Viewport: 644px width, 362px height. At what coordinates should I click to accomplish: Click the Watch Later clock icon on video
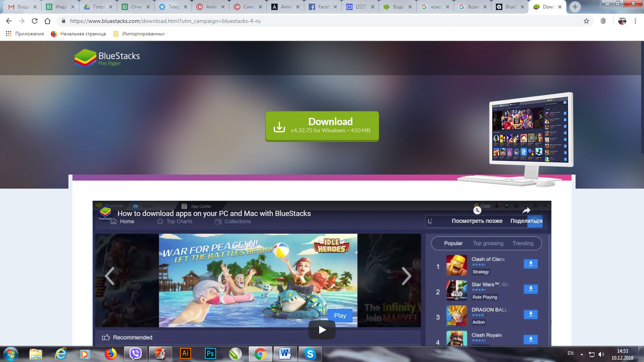point(477,210)
